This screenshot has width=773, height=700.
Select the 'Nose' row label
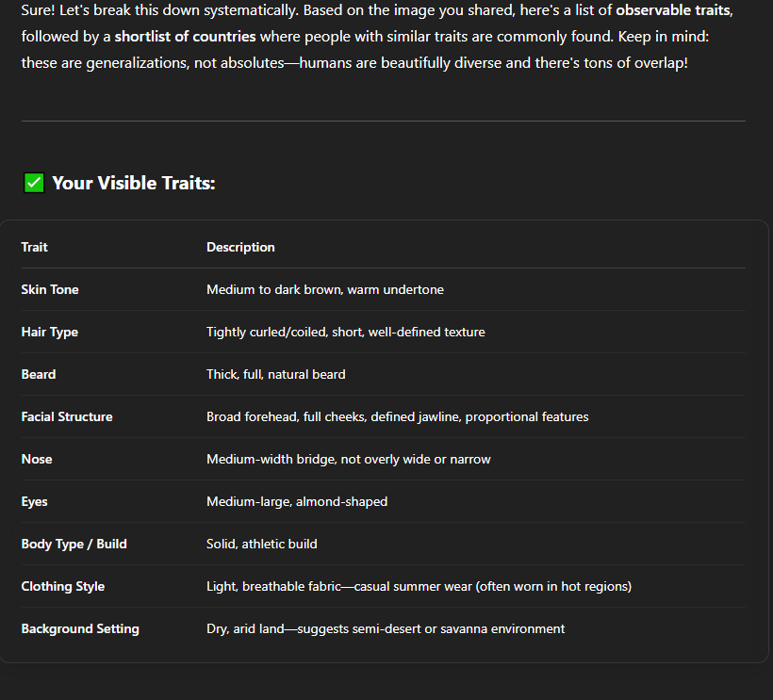37,459
